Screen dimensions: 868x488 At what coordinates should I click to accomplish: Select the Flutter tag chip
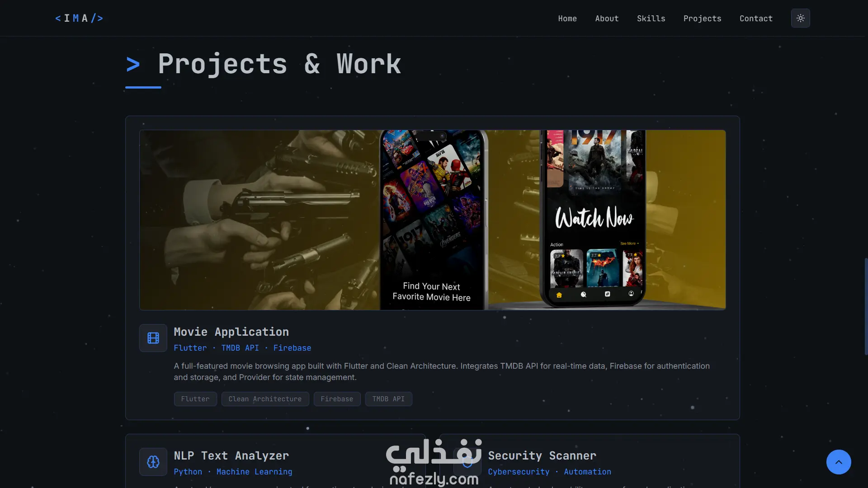tap(195, 399)
